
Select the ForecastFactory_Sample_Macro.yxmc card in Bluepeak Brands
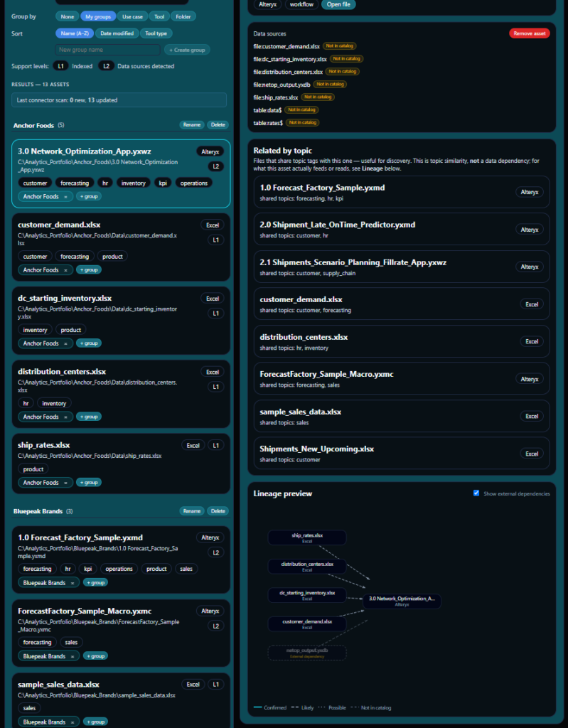point(121,633)
